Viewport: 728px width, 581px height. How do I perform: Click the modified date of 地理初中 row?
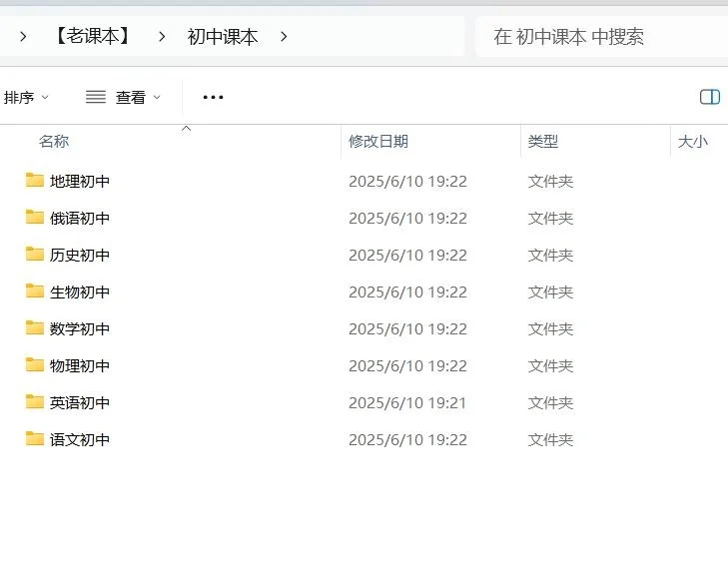[x=407, y=182]
